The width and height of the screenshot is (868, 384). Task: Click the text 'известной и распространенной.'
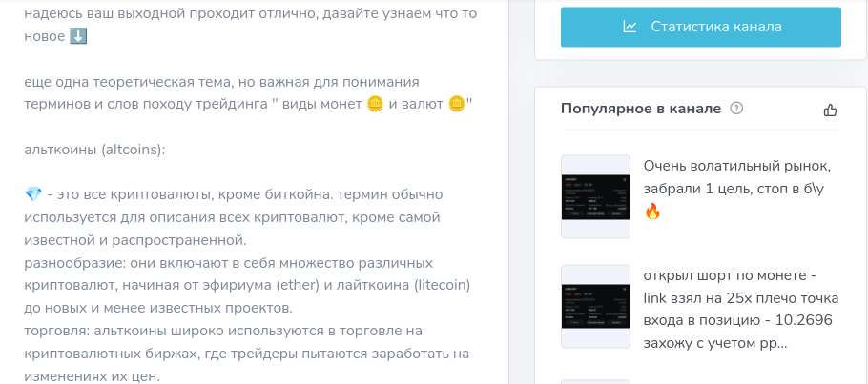coord(134,241)
